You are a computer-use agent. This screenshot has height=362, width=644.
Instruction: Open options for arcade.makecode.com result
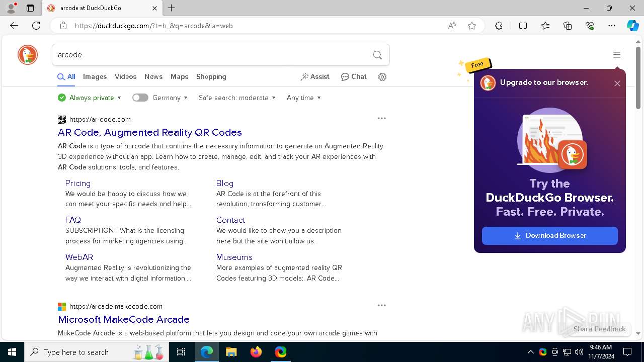pyautogui.click(x=382, y=305)
